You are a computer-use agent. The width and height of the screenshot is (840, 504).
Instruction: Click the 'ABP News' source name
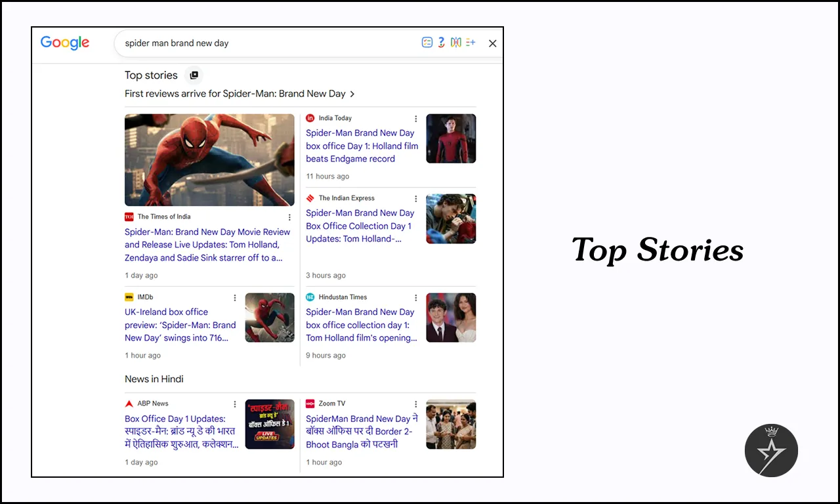click(x=153, y=404)
